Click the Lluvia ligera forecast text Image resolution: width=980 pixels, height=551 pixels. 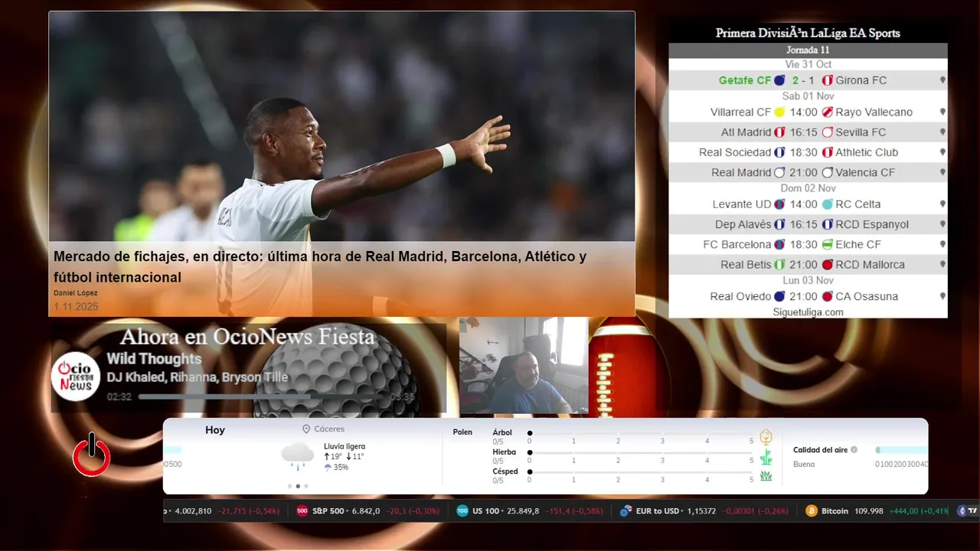click(x=345, y=446)
